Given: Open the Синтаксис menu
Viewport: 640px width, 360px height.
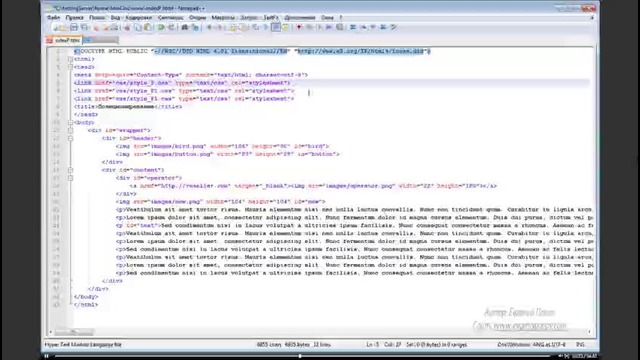Looking at the screenshot, I should [171, 18].
